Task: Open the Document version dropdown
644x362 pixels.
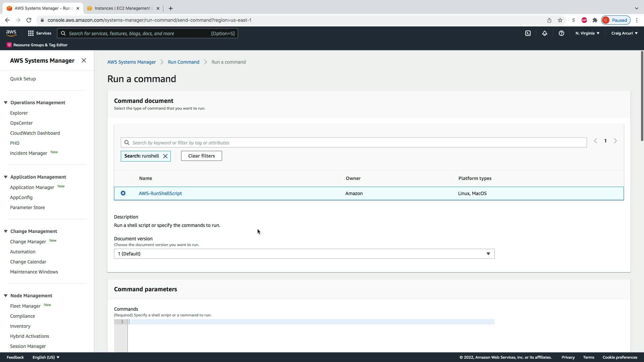Action: (x=304, y=254)
